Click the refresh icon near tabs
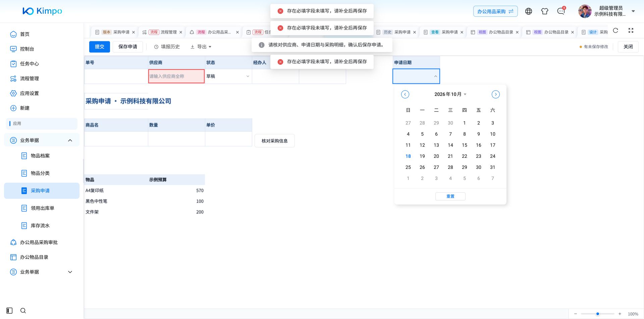Viewport: 644px width, 319px height. 615,31
